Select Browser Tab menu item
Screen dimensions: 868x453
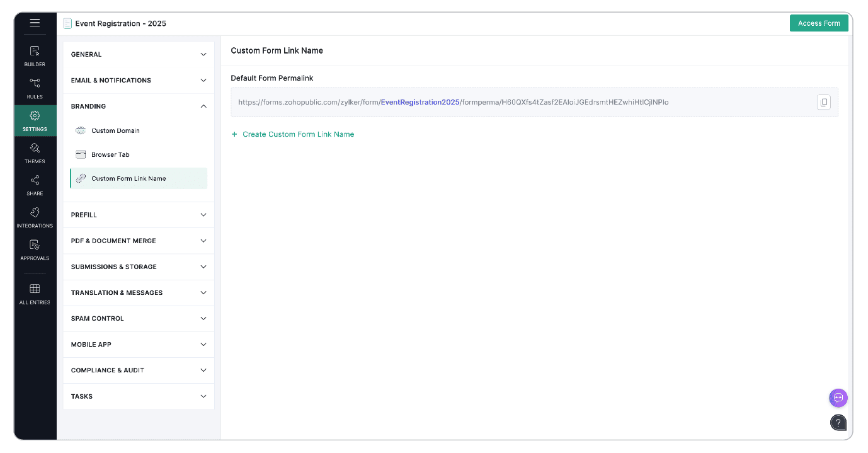point(139,154)
